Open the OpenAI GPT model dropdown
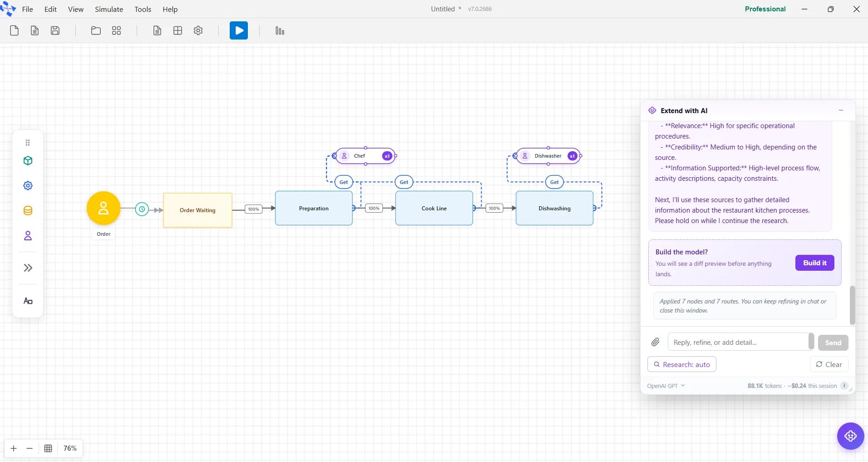The height and width of the screenshot is (462, 868). [666, 386]
